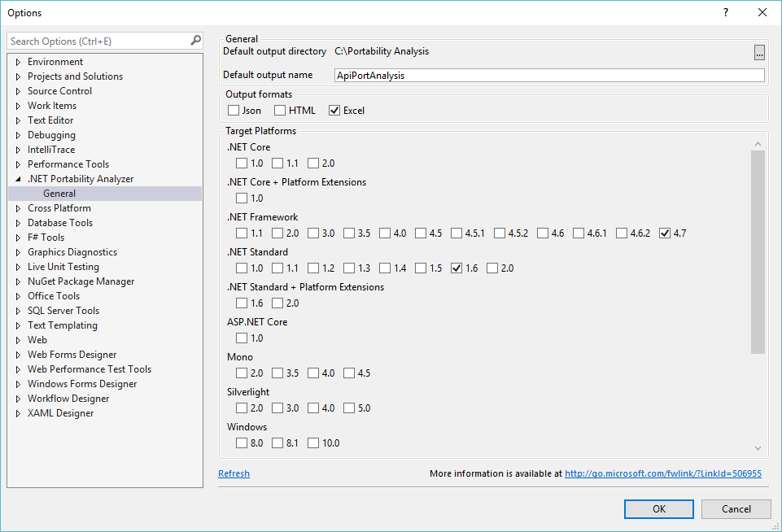
Task: Select the Debugging options category
Action: (51, 135)
